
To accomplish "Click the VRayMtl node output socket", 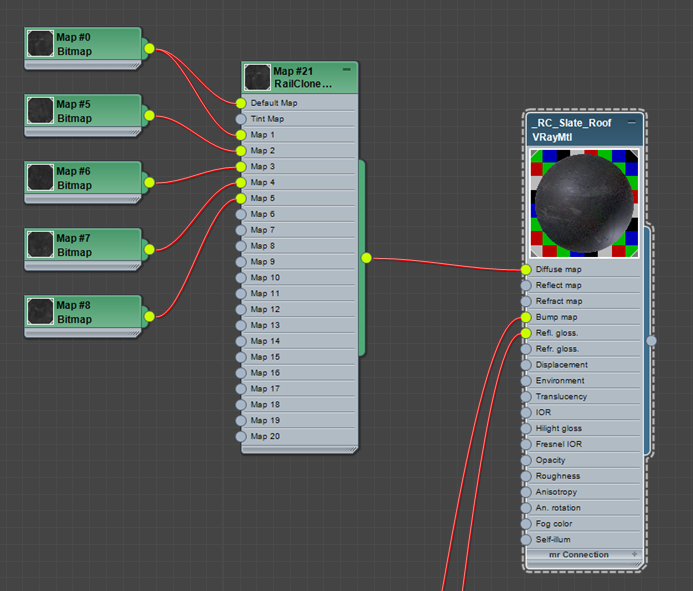I will [651, 341].
